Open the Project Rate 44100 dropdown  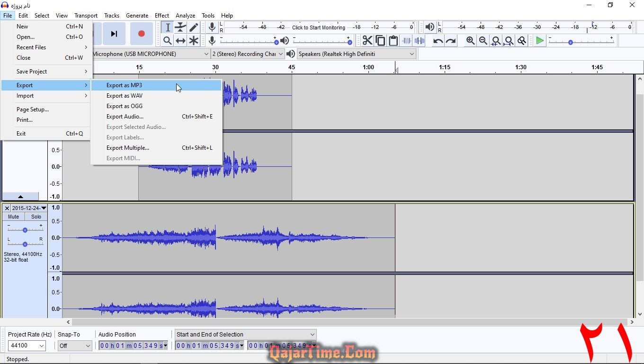pos(27,346)
